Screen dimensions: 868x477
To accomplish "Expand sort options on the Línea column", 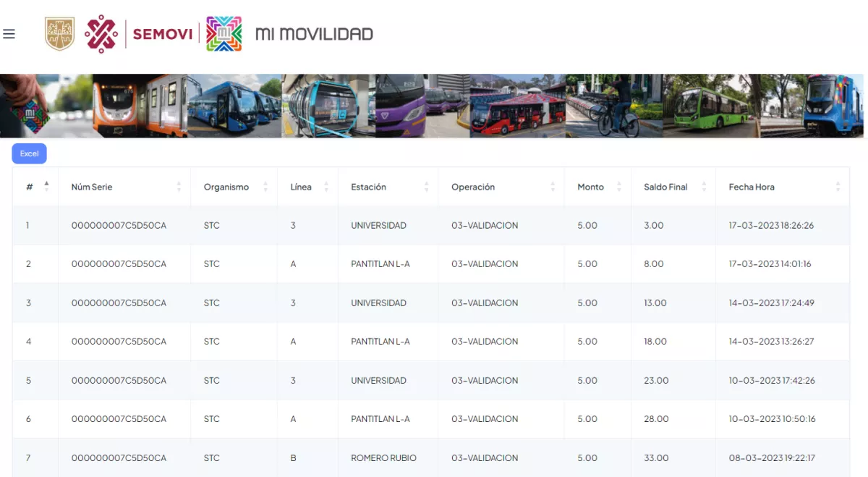I will pyautogui.click(x=328, y=186).
